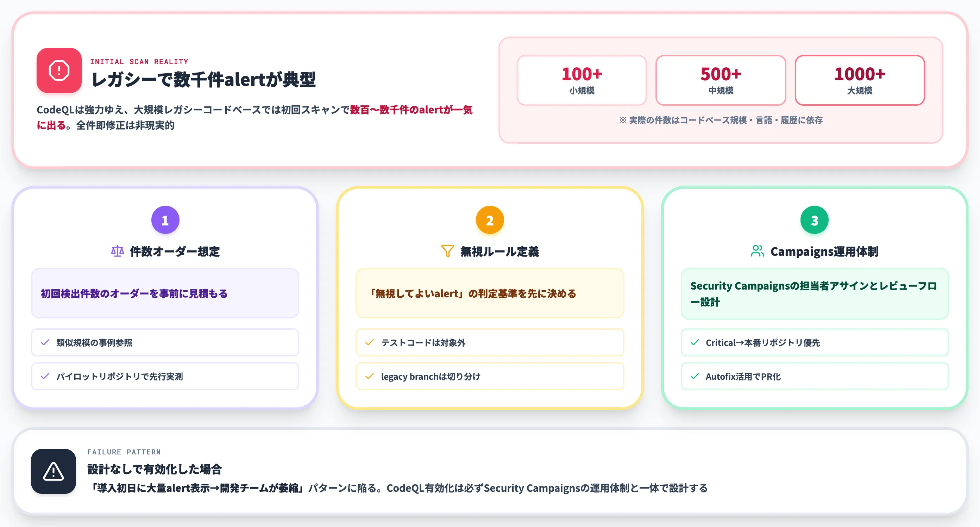Click heading レガシーで数千件alertが典型
Image resolution: width=980 pixels, height=527 pixels.
point(203,80)
